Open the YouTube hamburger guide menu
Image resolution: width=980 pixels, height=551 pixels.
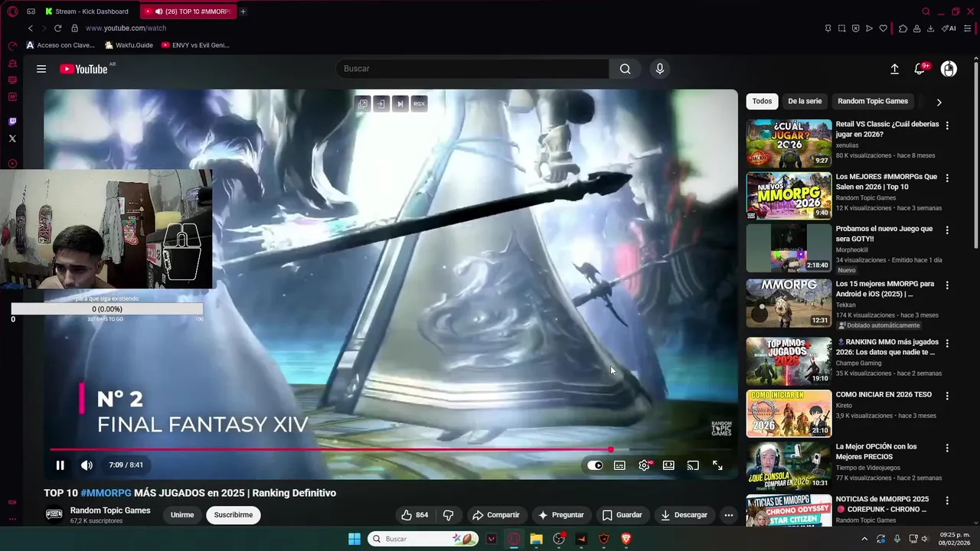click(x=41, y=69)
